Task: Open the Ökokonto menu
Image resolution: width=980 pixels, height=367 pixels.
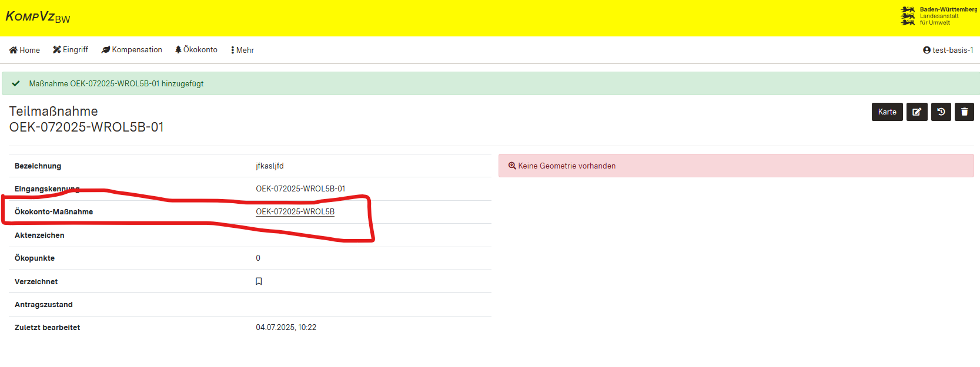Action: (196, 50)
